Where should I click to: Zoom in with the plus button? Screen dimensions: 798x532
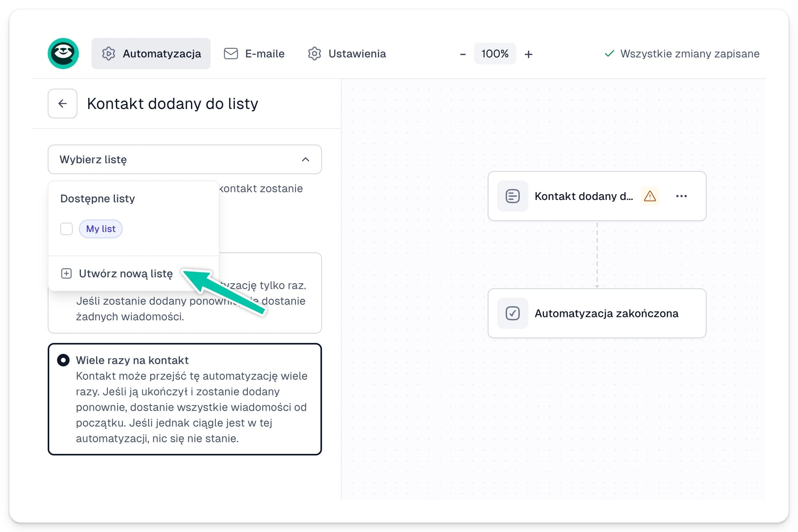[528, 54]
